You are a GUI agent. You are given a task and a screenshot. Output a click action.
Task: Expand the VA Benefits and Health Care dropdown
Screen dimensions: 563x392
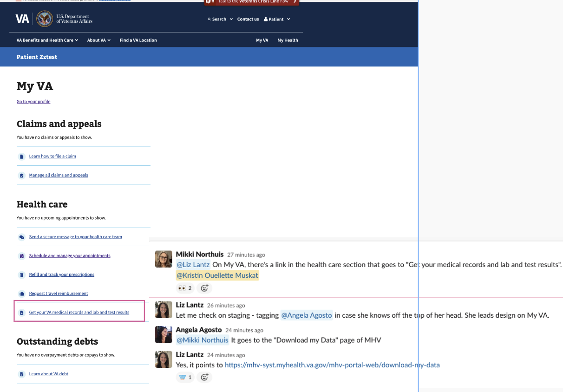pyautogui.click(x=47, y=40)
